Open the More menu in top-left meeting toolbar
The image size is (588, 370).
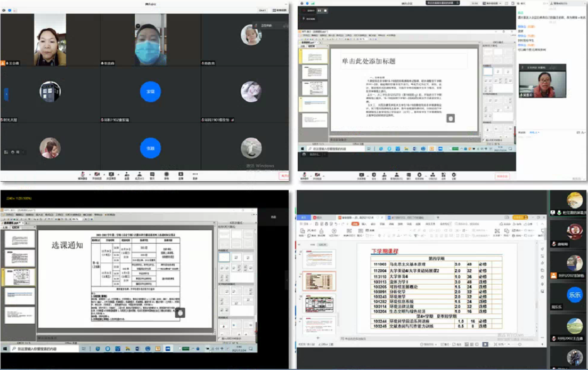[195, 174]
